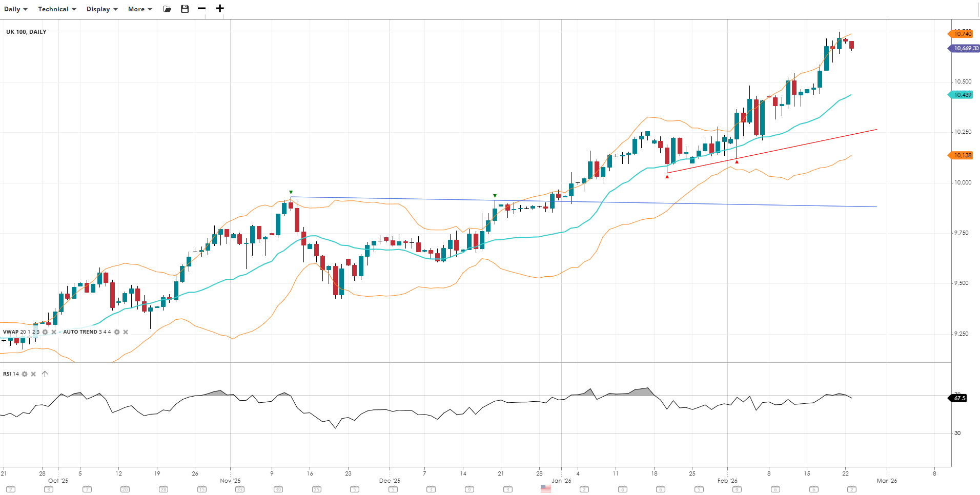The width and height of the screenshot is (980, 495).
Task: Remove the AUTO TREND indicator
Action: pyautogui.click(x=126, y=332)
